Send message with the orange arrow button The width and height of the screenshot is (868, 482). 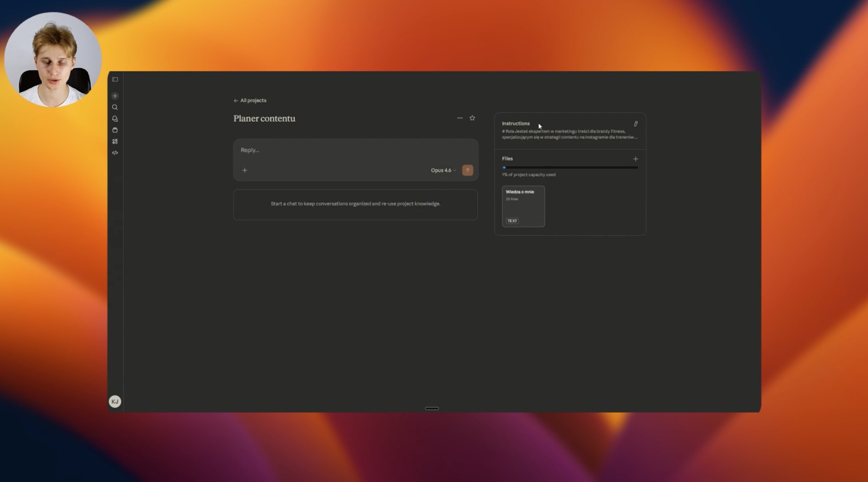tap(468, 170)
